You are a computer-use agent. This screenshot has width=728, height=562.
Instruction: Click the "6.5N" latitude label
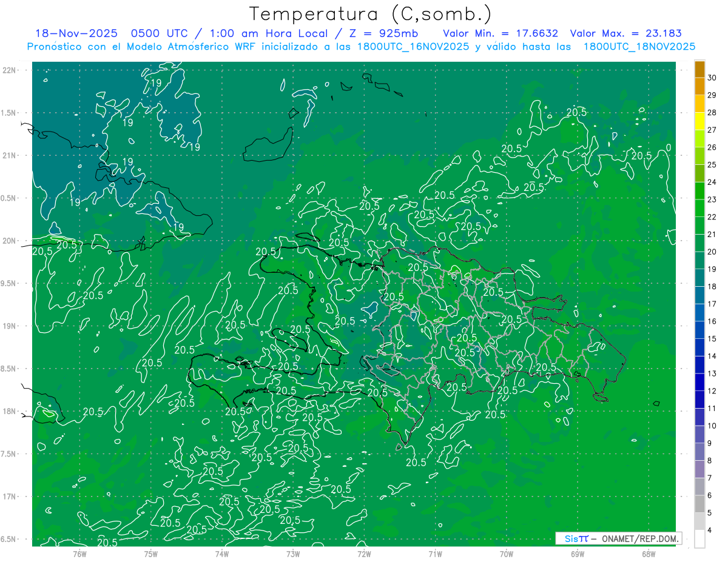(x=9, y=539)
